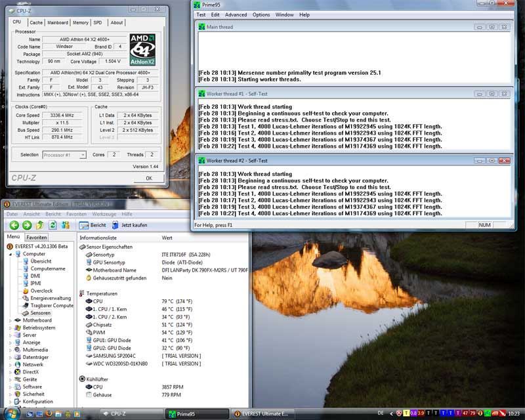Viewport: 525px width, 420px height.
Task: Click the DE language indicator in taskbar
Action: (381, 413)
